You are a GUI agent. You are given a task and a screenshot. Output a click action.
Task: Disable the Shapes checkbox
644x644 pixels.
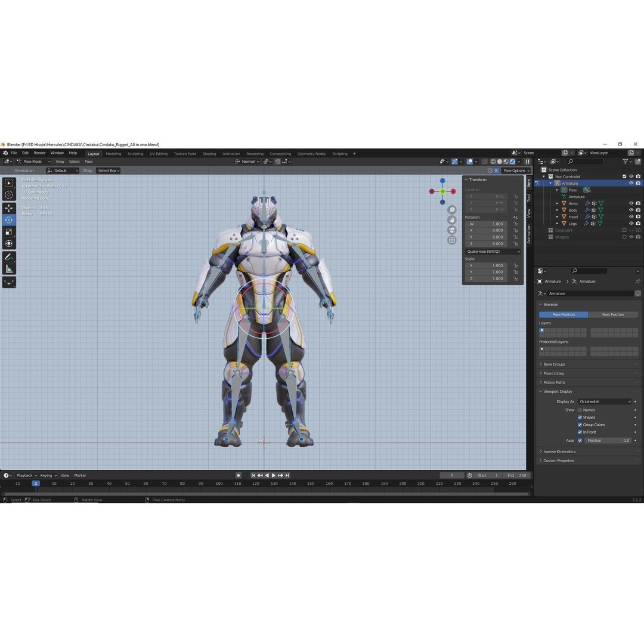580,417
